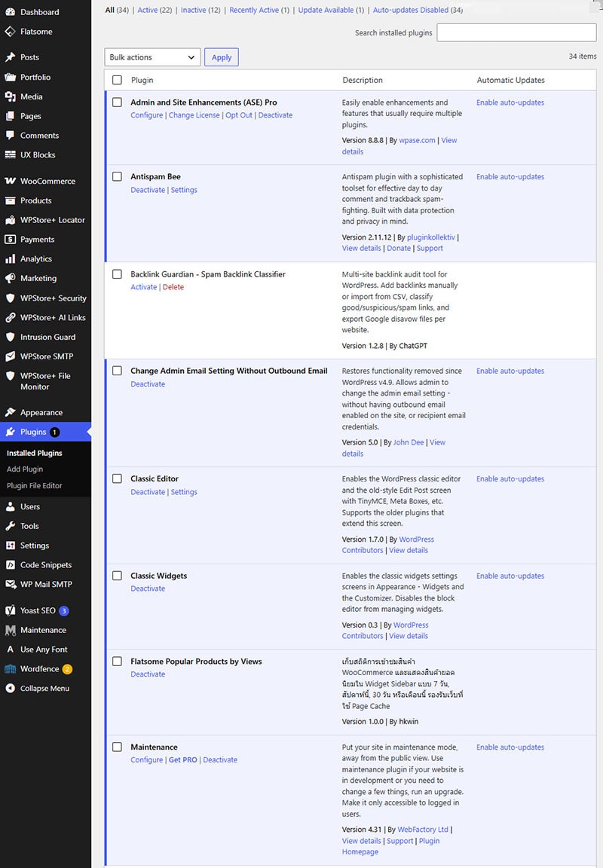Click the Payments dollar icon

click(10, 239)
